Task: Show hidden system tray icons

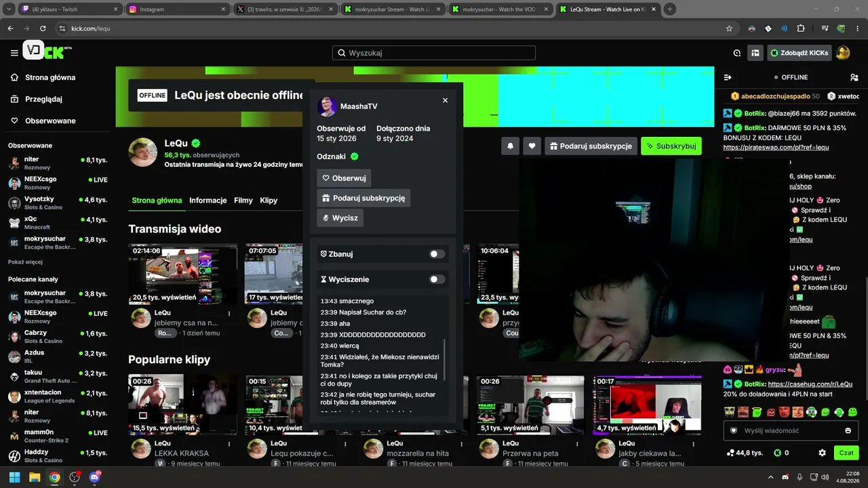Action: tap(770, 477)
